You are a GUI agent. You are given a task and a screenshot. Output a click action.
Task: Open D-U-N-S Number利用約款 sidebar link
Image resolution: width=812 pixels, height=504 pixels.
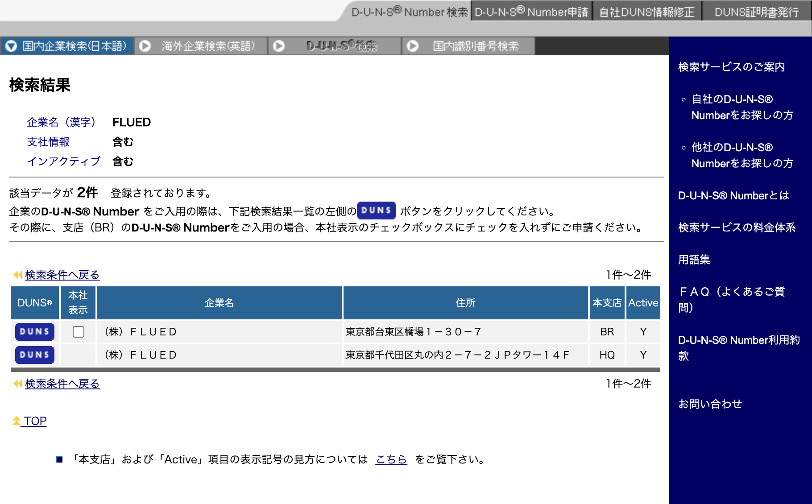pyautogui.click(x=739, y=348)
